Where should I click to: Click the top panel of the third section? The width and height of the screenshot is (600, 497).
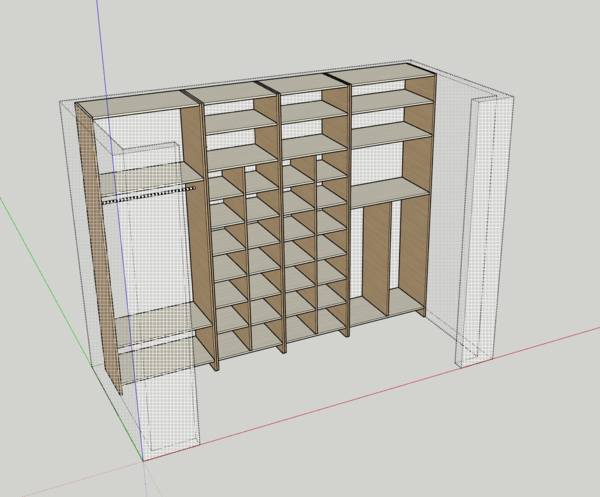pos(304,82)
